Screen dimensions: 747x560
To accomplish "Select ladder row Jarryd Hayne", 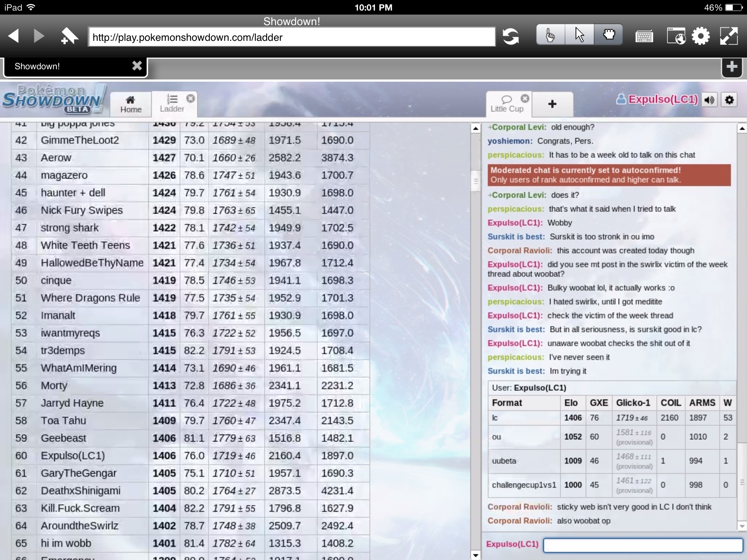I will (190, 403).
